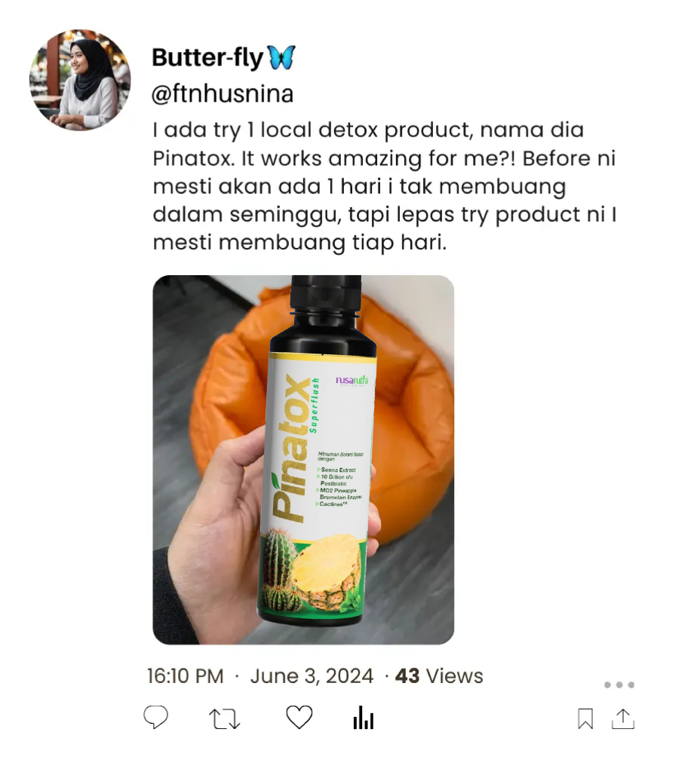Click the share upload icon
The image size is (700, 772).
tap(623, 718)
